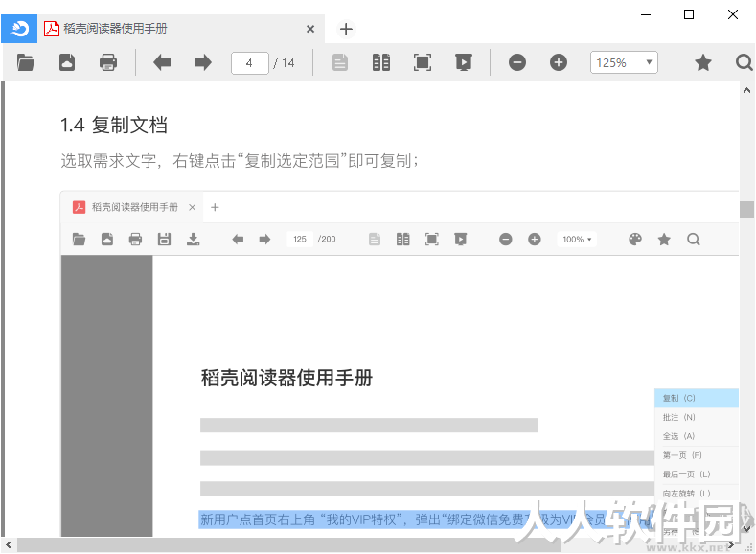Open a file with the folder icon
756x554 pixels.
[26, 62]
